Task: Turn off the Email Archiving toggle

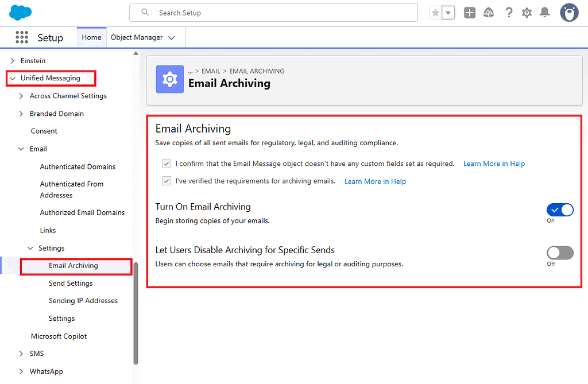Action: tap(560, 210)
